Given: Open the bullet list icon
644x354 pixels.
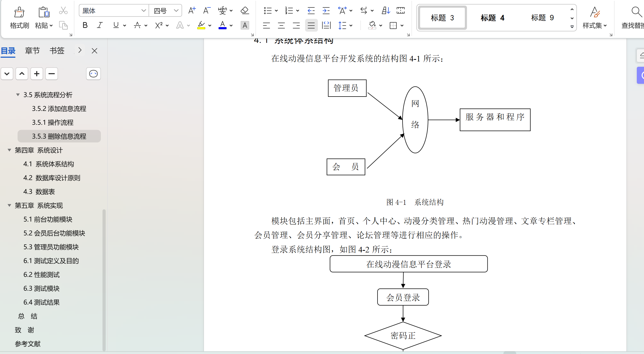Looking at the screenshot, I should (268, 11).
